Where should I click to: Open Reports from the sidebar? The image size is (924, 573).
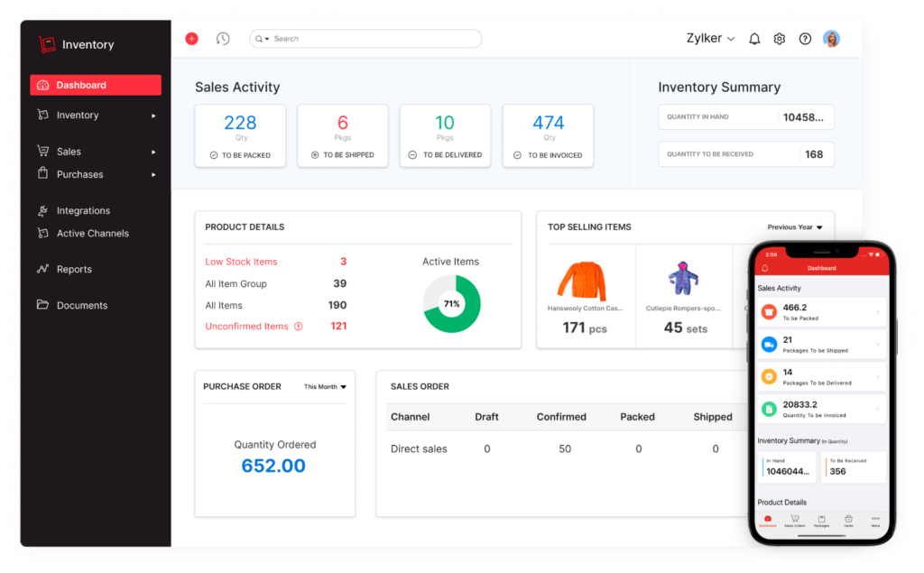pyautogui.click(x=74, y=269)
